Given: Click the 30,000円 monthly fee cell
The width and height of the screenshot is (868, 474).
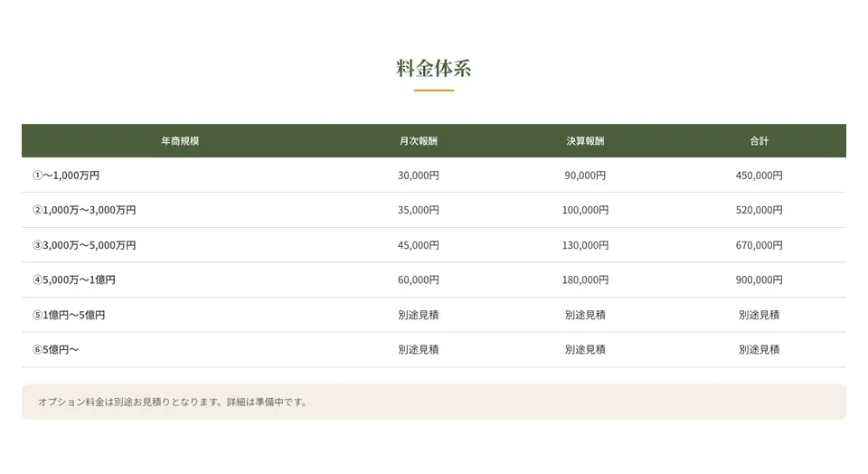Looking at the screenshot, I should coord(419,175).
